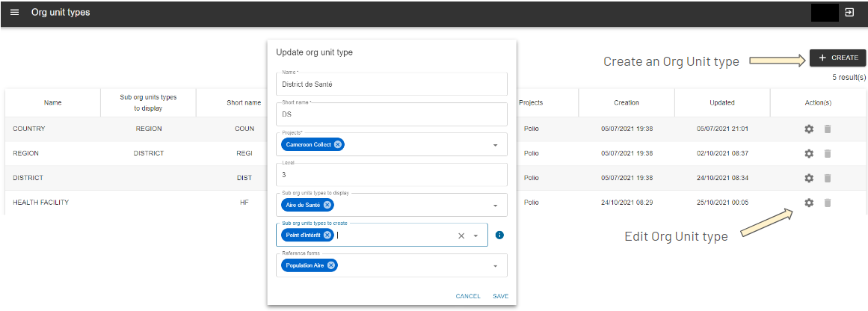Edit HEALTH FACILITY via gear icon

coord(809,203)
